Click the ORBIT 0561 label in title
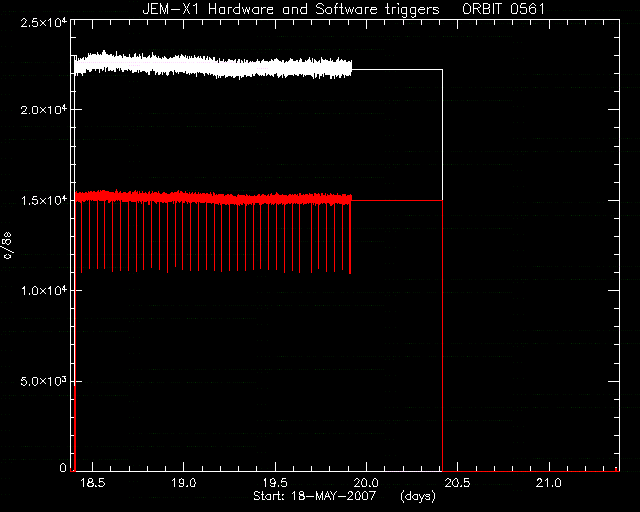 [503, 9]
